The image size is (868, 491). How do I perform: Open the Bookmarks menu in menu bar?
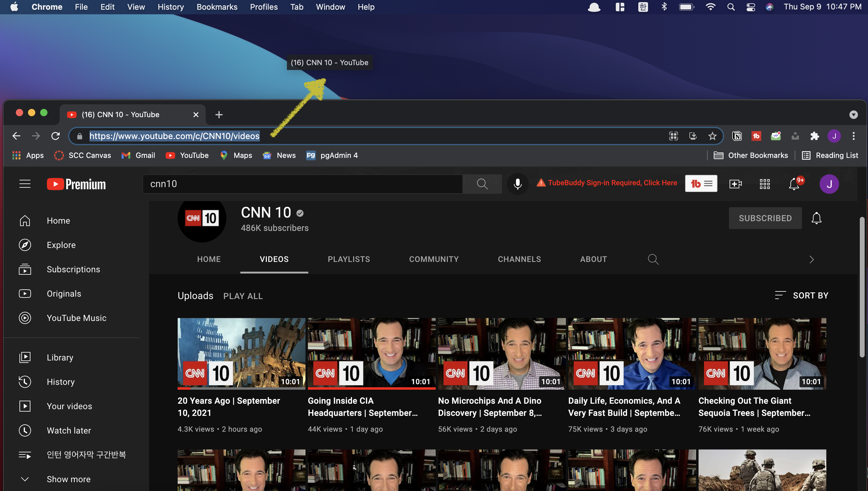click(217, 7)
